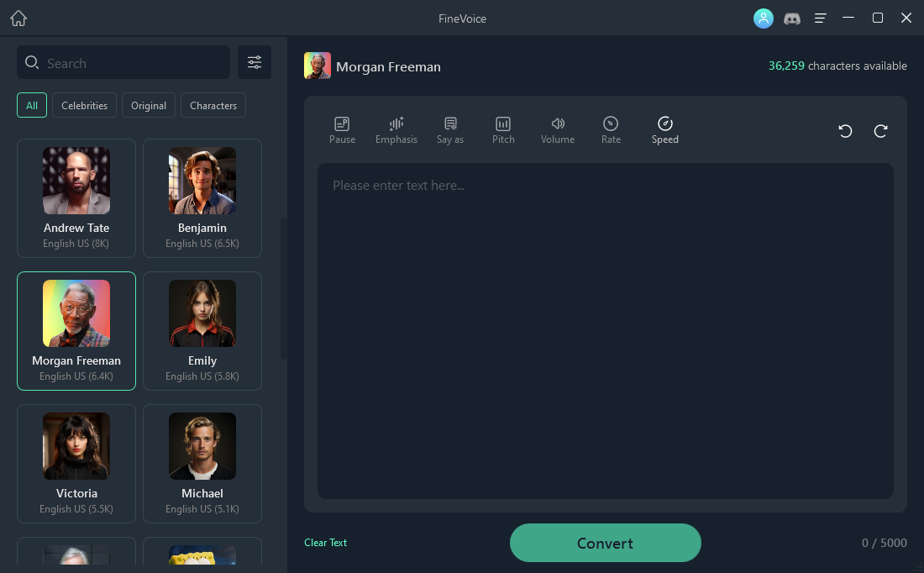Open the Say as tool

tap(450, 124)
